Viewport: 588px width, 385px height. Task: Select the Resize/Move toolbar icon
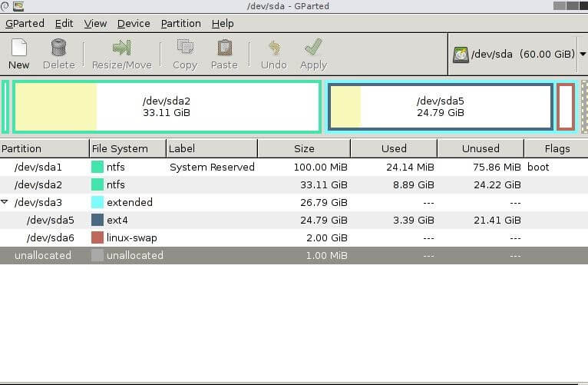(121, 48)
